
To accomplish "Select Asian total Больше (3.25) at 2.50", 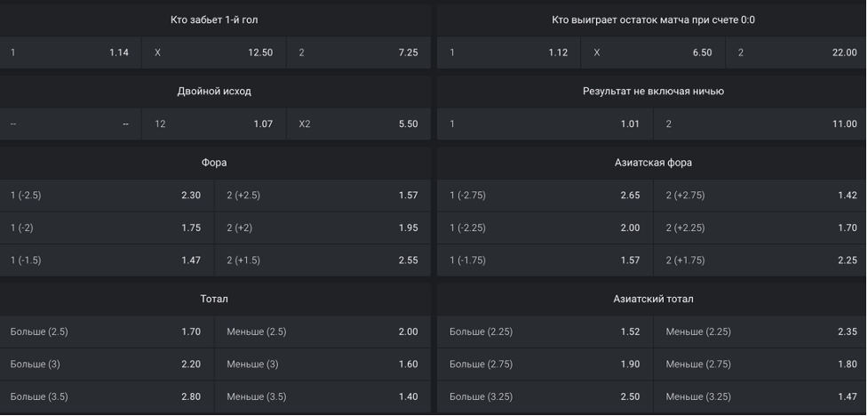I will pyautogui.click(x=545, y=396).
